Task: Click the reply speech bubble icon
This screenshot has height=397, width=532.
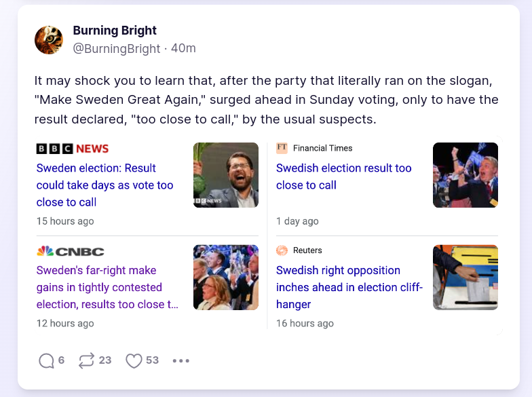Action: pos(46,360)
